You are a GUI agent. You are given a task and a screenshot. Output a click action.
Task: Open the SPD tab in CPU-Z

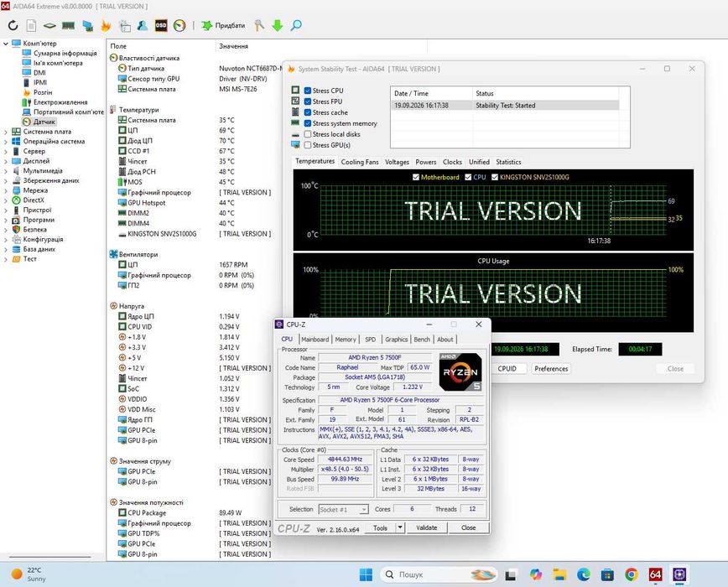pyautogui.click(x=371, y=340)
